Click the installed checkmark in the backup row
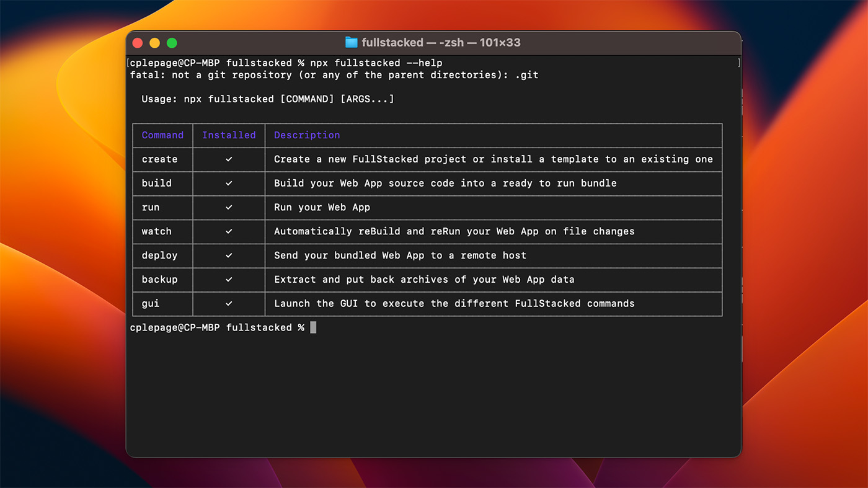Image resolution: width=868 pixels, height=488 pixels. click(x=229, y=280)
